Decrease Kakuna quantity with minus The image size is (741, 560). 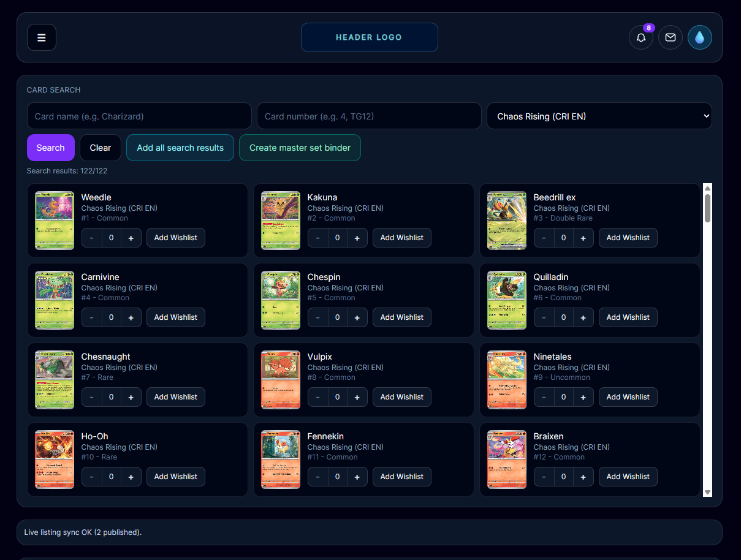point(318,238)
